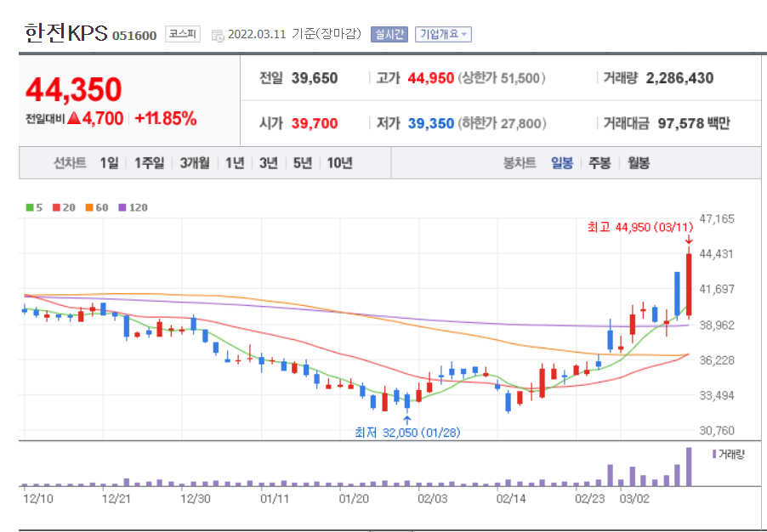Click the trading volume 2,286,430
Image resolution: width=767 pixels, height=532 pixels.
(x=679, y=78)
